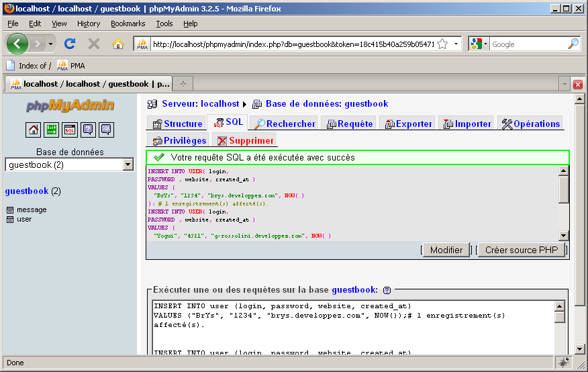
Task: Expand the Base de données dropdown
Action: click(128, 165)
